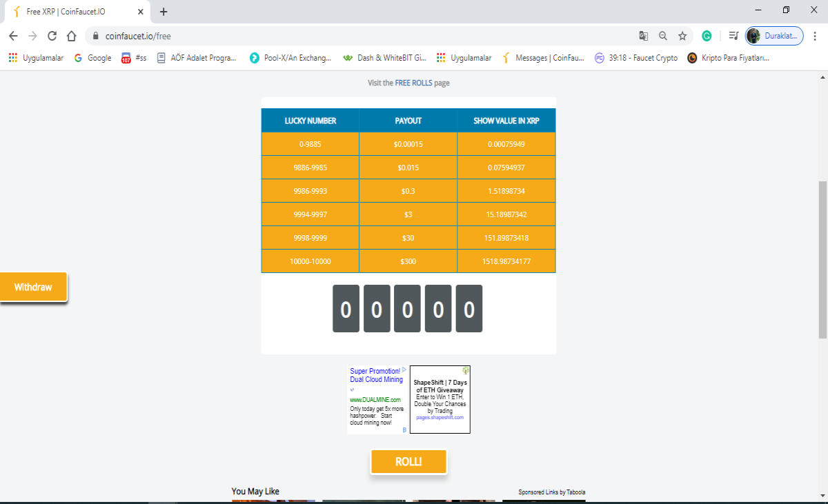Click the site padlock security icon
This screenshot has height=504, width=828.
[x=96, y=36]
